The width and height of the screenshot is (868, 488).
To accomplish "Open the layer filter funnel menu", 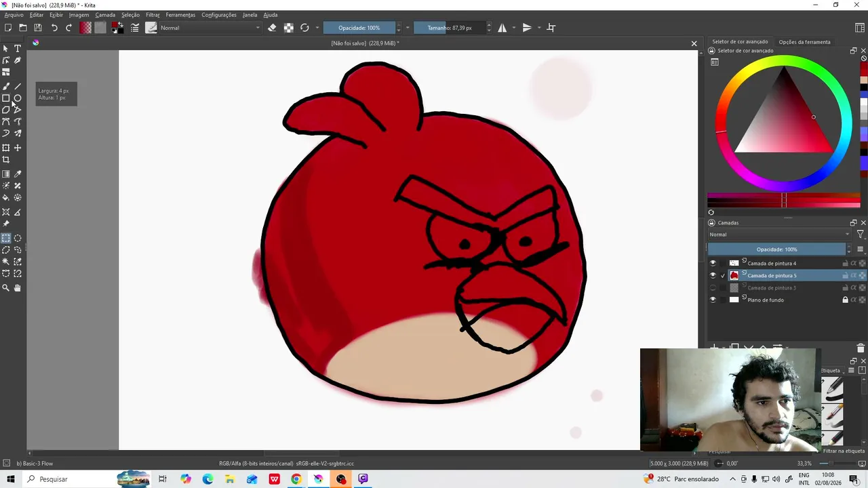I will click(x=860, y=235).
